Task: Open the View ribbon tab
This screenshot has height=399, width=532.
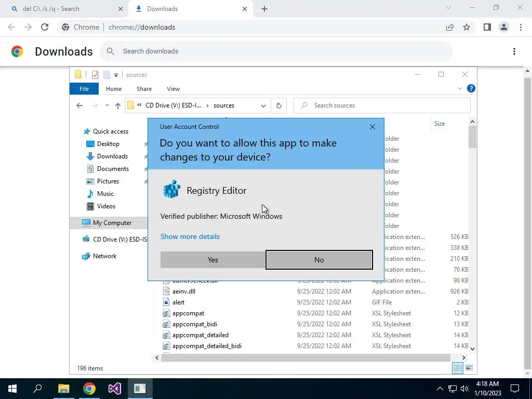Action: coord(173,89)
